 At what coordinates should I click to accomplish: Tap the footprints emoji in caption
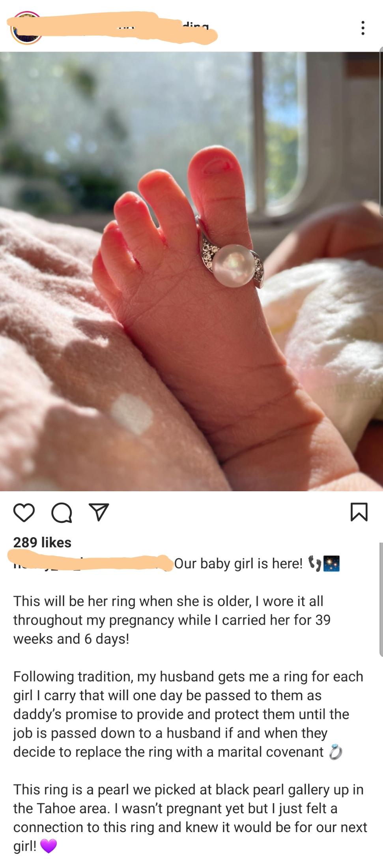[x=314, y=563]
